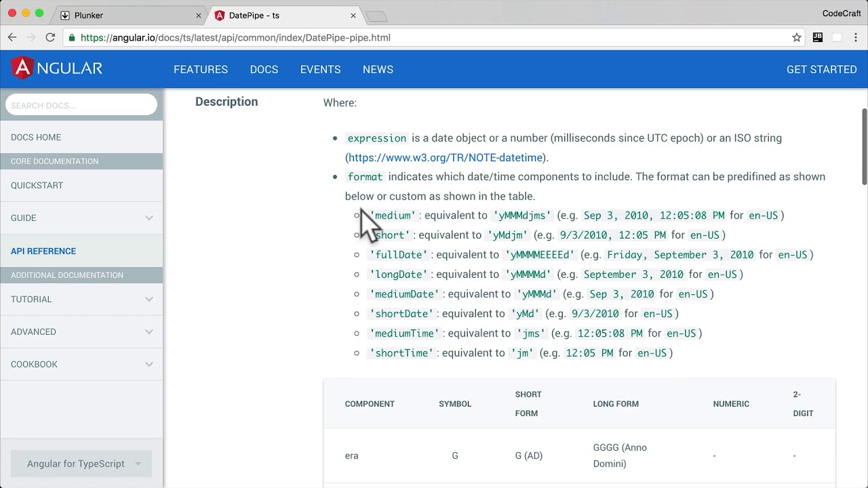Click the page's vertical scrollbar thumb
868x488 pixels.
(864, 146)
